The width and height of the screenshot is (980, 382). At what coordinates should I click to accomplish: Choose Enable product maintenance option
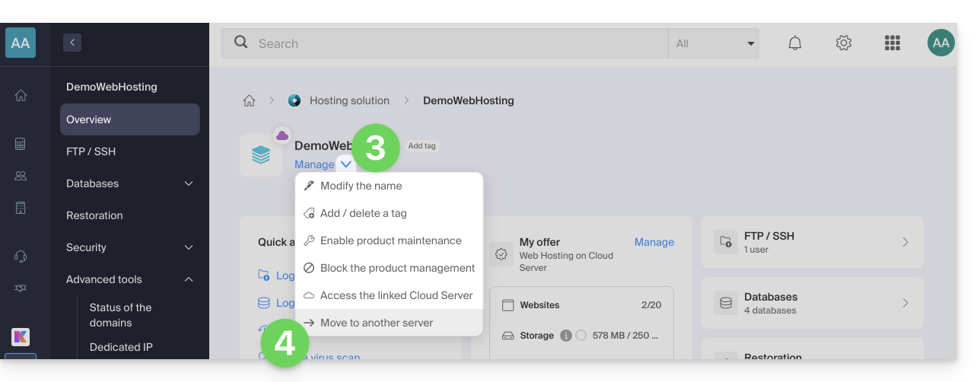click(390, 240)
